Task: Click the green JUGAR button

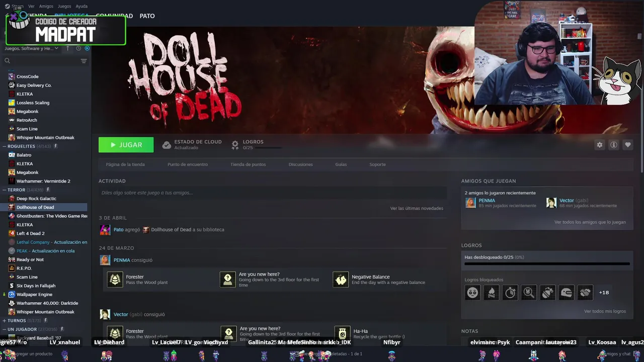Action: [126, 145]
